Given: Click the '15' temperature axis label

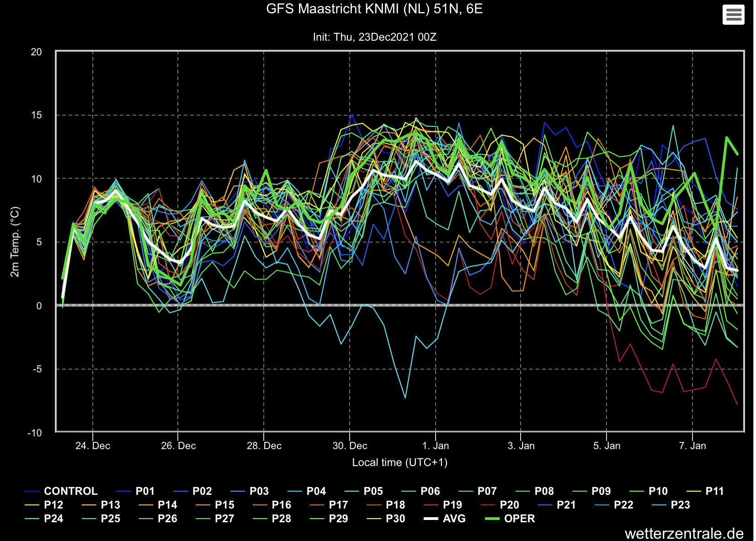Looking at the screenshot, I should coord(36,115).
